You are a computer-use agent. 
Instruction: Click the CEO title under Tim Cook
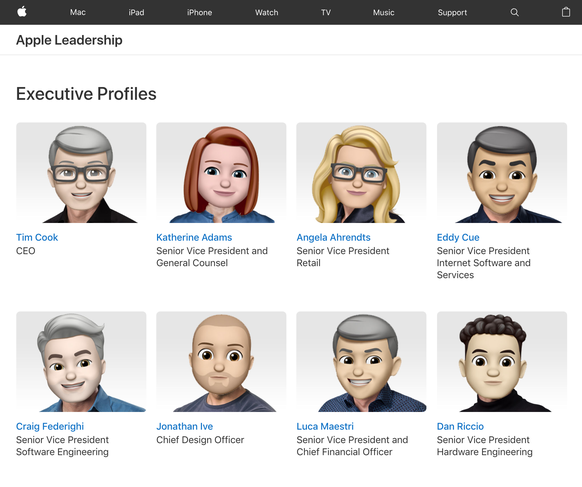pyautogui.click(x=25, y=251)
